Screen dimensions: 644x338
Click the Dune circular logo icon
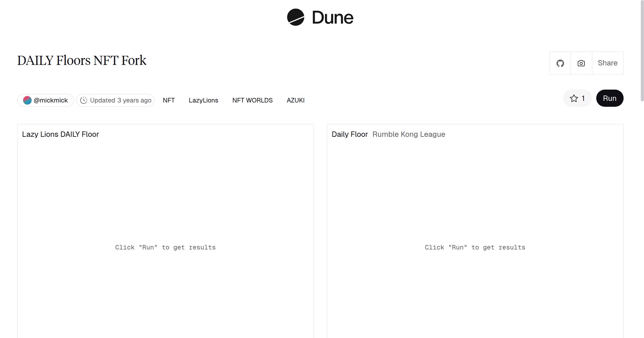coord(295,17)
